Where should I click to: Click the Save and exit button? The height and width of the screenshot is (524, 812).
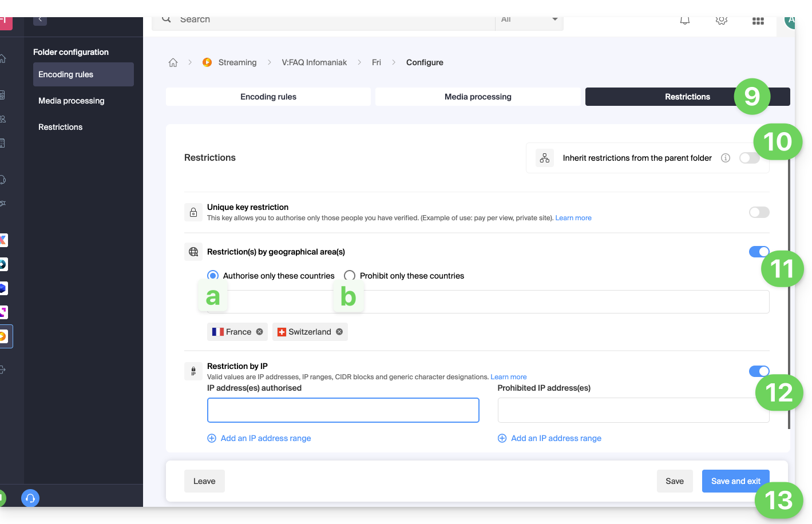(x=735, y=481)
